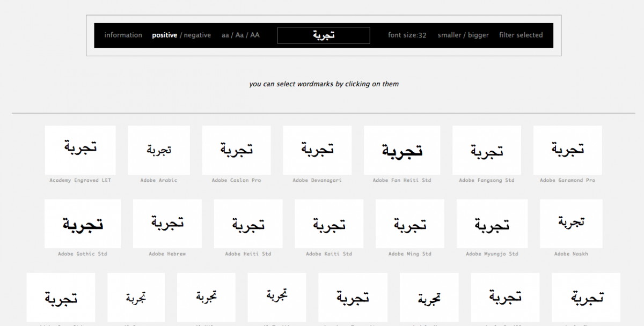Select the Academy Engraved LET wordmark
This screenshot has height=326, width=644.
[80, 150]
